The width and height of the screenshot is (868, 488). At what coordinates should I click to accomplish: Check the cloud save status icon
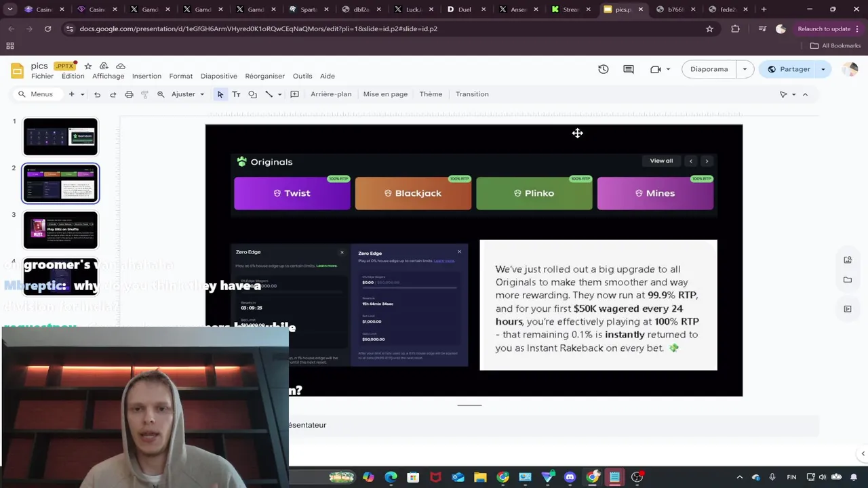coord(121,66)
